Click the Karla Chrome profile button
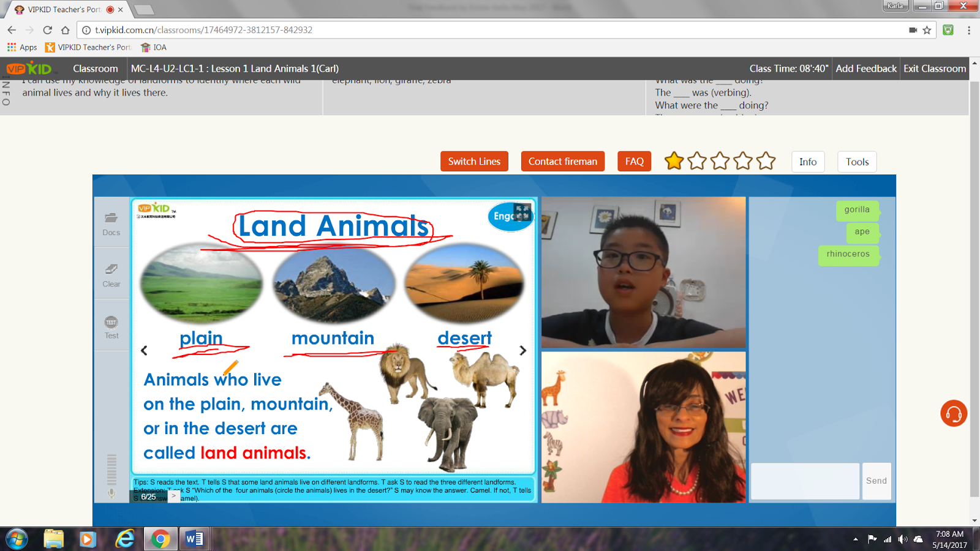This screenshot has width=980, height=551. click(895, 6)
